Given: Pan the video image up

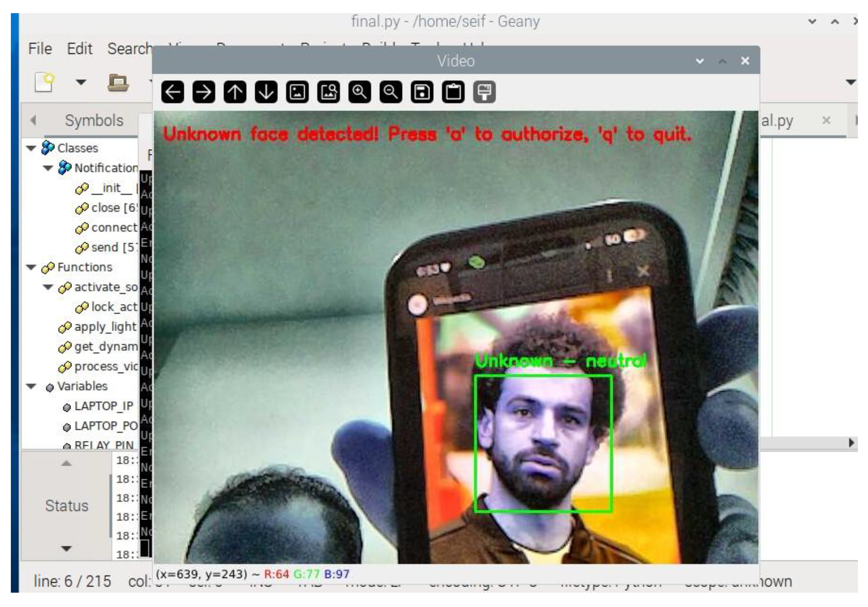Looking at the screenshot, I should click(x=235, y=92).
